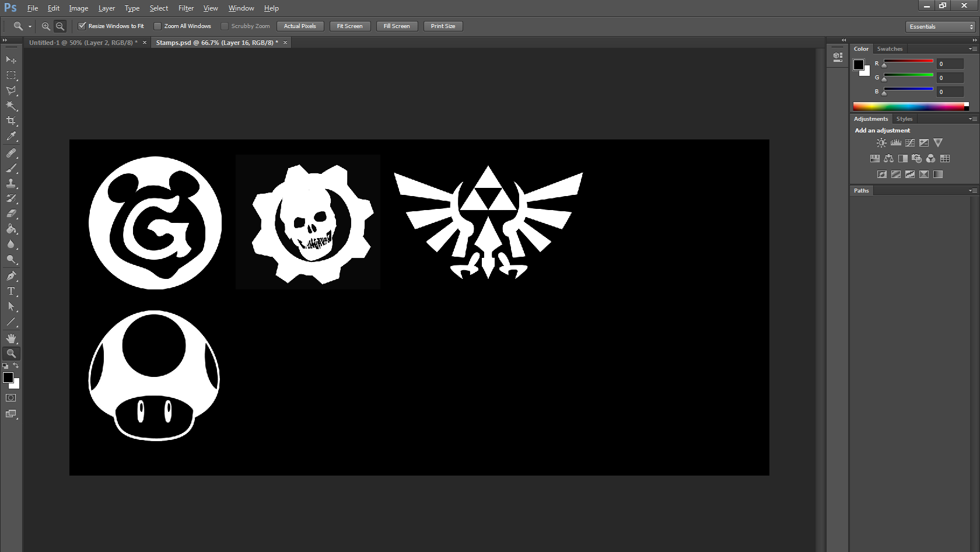Select the Healing Brush tool

[x=11, y=153]
